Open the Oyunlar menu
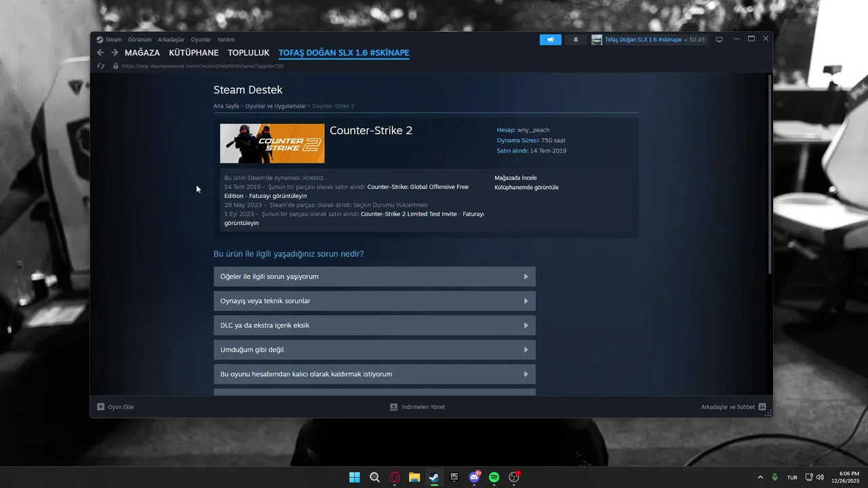 coord(201,39)
